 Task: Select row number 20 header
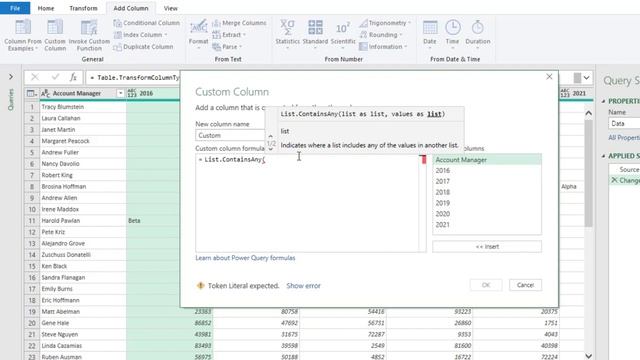pyautogui.click(x=31, y=323)
